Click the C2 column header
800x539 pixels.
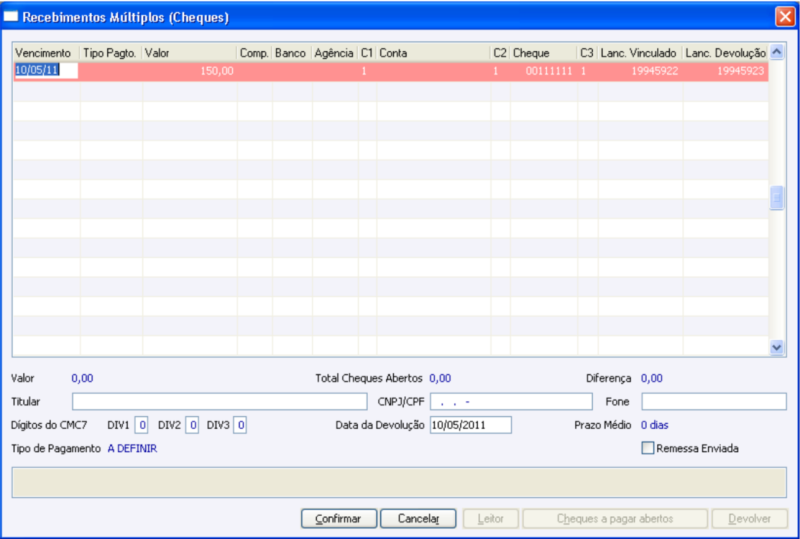coord(501,53)
